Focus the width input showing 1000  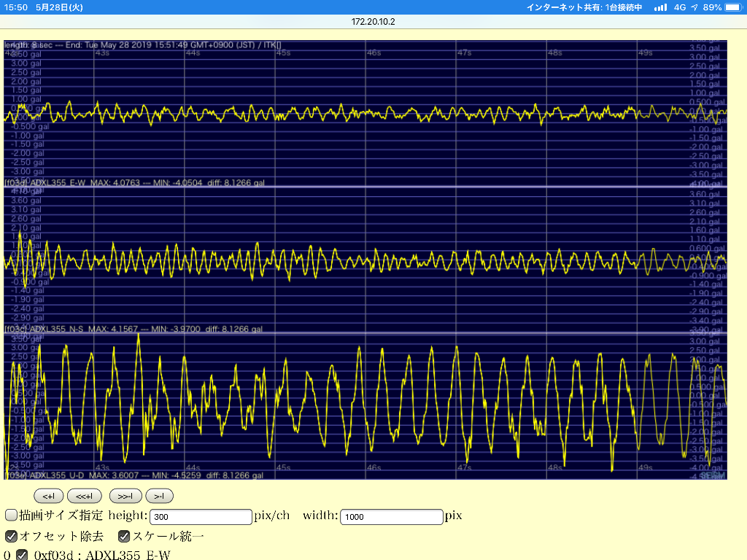tap(392, 517)
